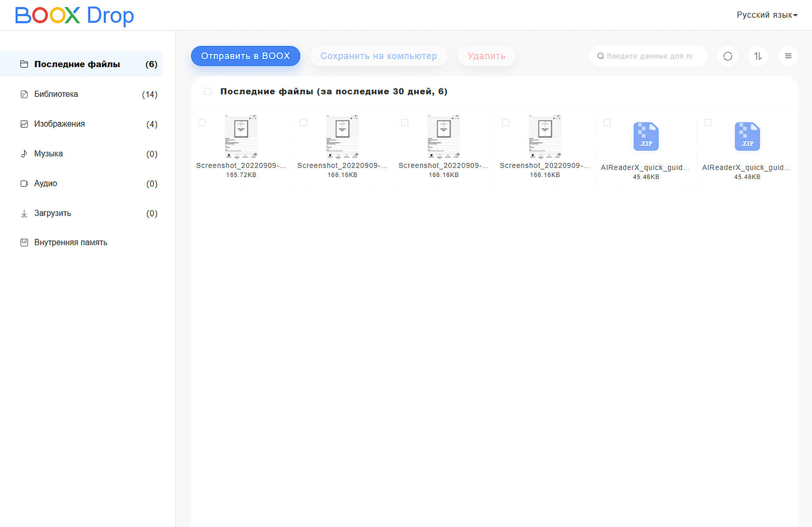Tick the select-all checkbox beside the Последние файлы header
Screen dimensions: 812x527
(207, 91)
